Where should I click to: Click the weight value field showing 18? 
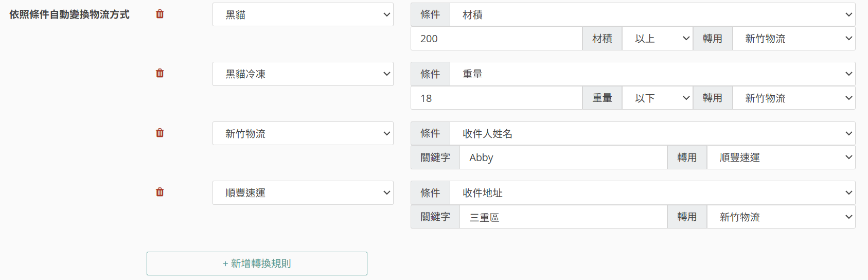(496, 98)
